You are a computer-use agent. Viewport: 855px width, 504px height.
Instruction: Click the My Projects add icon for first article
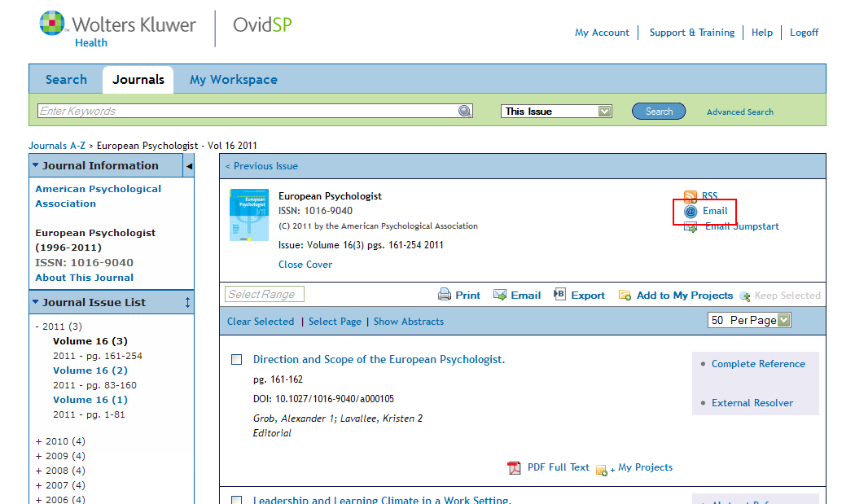point(602,470)
